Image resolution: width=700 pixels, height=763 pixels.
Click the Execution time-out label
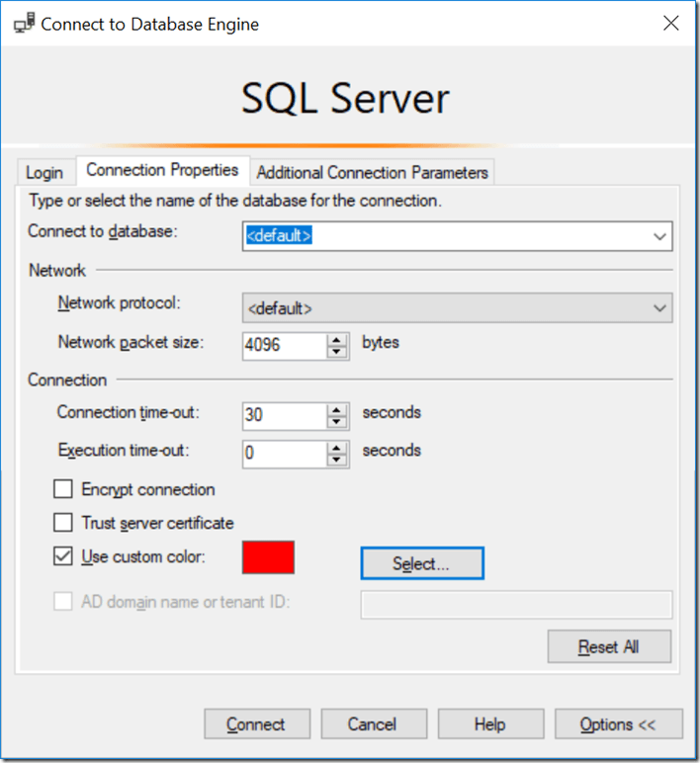pos(124,451)
